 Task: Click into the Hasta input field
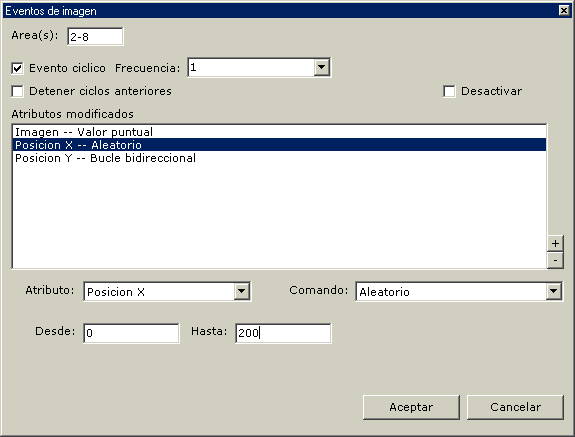pyautogui.click(x=283, y=333)
